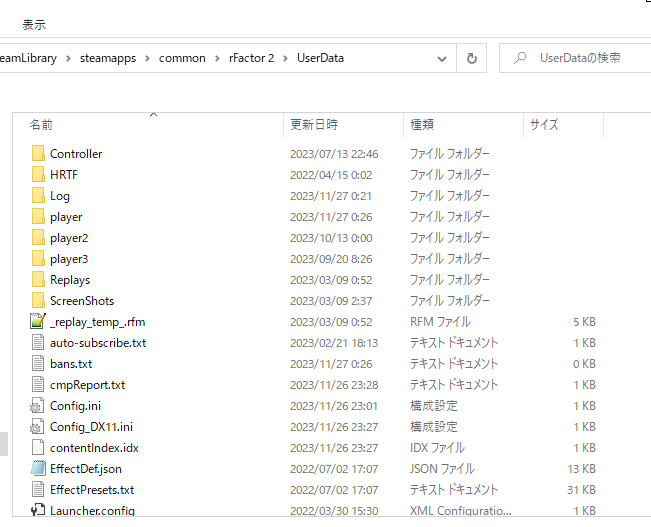
Task: Navigate to common in breadcrumb
Action: 182,58
